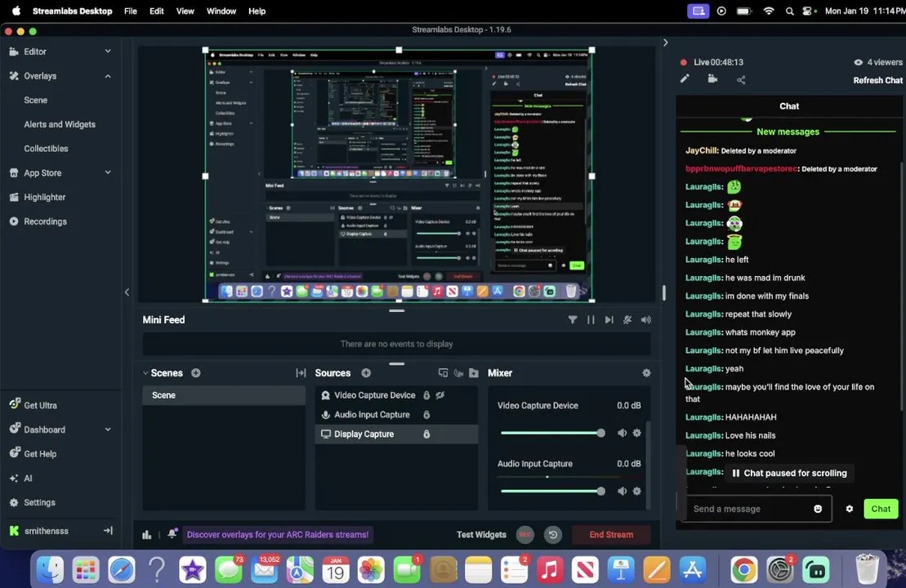Pause the Mini Feed alert queue
This screenshot has width=906, height=588.
591,319
